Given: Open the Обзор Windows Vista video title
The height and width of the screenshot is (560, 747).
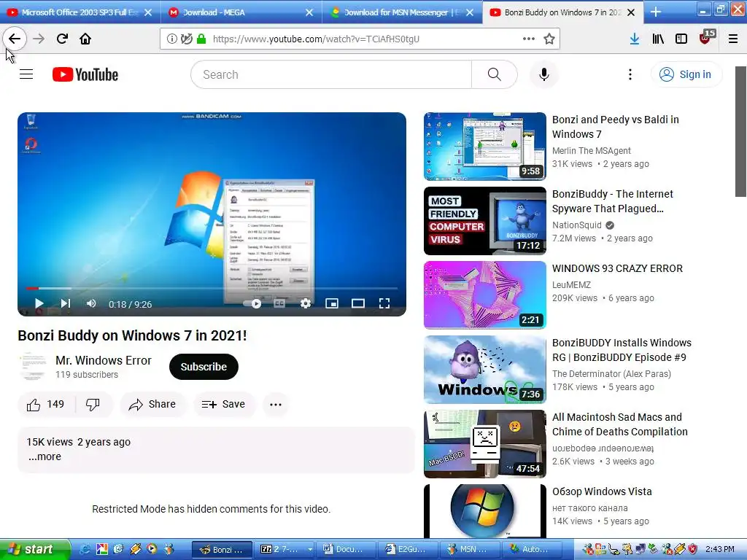Looking at the screenshot, I should [602, 491].
